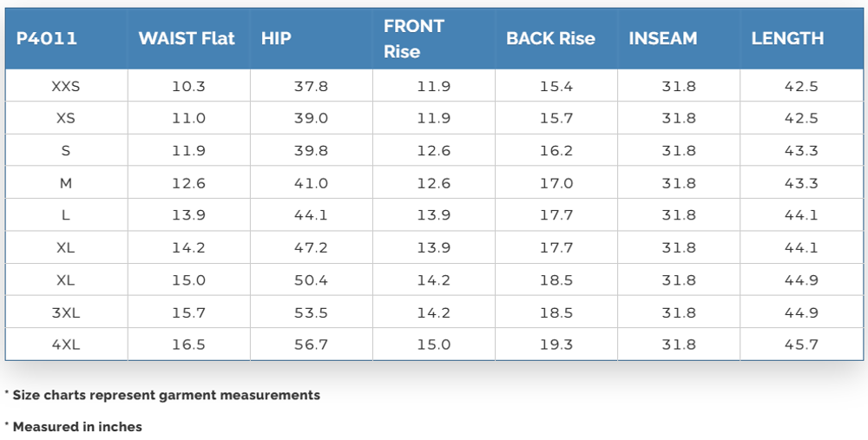Viewport: 868px width, 440px height.
Task: Click the garment measurements footnote text
Action: tap(165, 395)
